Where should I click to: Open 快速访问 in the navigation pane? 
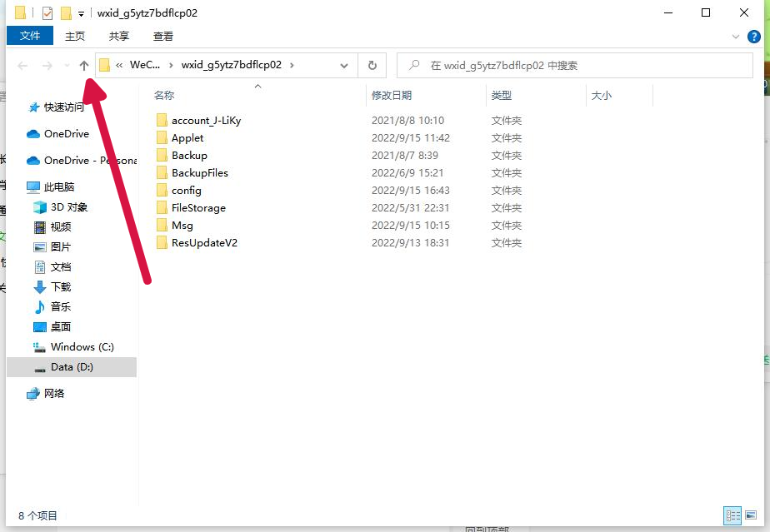pyautogui.click(x=64, y=107)
